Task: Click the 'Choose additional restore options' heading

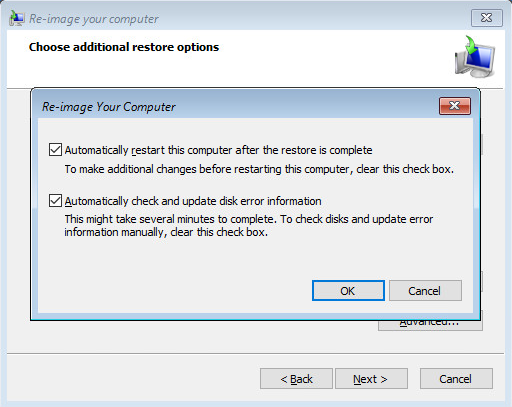Action: 124,47
